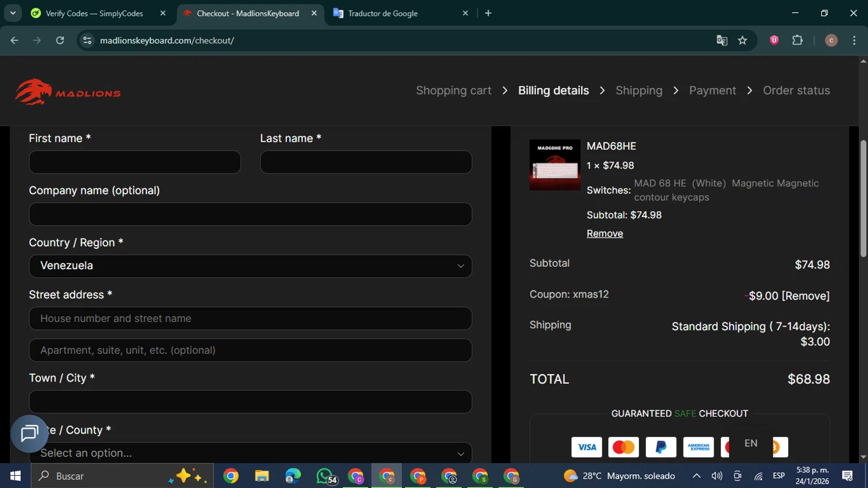868x488 pixels.
Task: Click the Madlions logo
Action: tap(68, 92)
